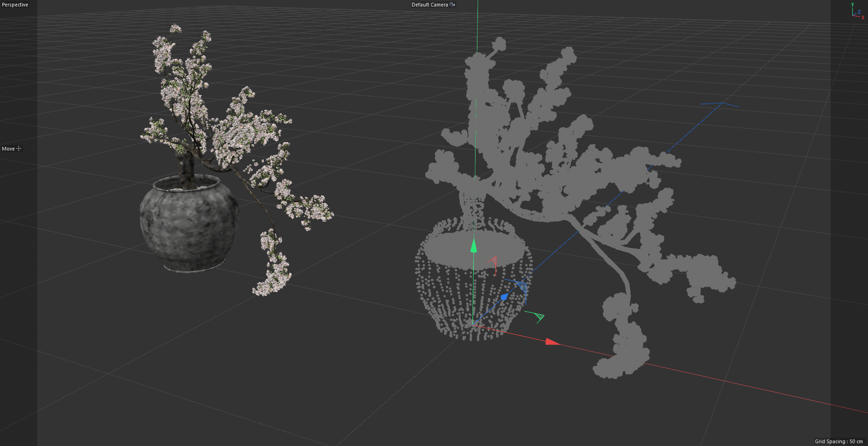Click the Default Camera label
The width and height of the screenshot is (868, 446).
(x=430, y=5)
